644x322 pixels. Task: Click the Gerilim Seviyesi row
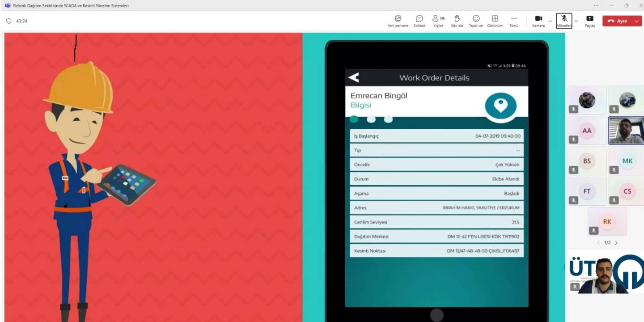tap(436, 222)
